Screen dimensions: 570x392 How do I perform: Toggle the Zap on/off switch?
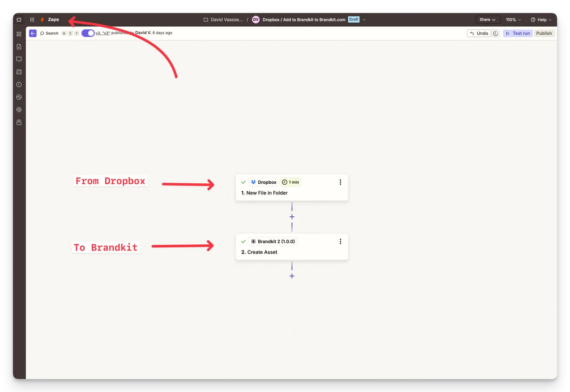tap(88, 33)
